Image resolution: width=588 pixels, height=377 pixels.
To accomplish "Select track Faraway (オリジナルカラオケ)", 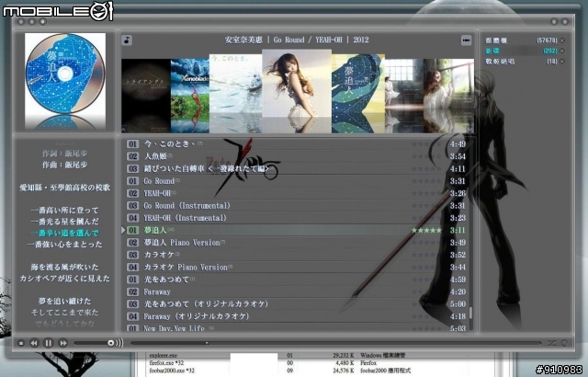I will pyautogui.click(x=296, y=316).
